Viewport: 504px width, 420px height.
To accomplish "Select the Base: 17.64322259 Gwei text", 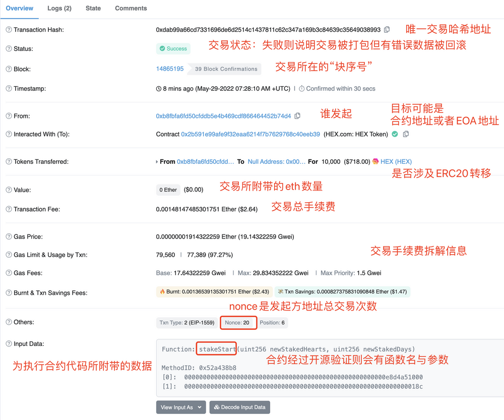I will (191, 273).
